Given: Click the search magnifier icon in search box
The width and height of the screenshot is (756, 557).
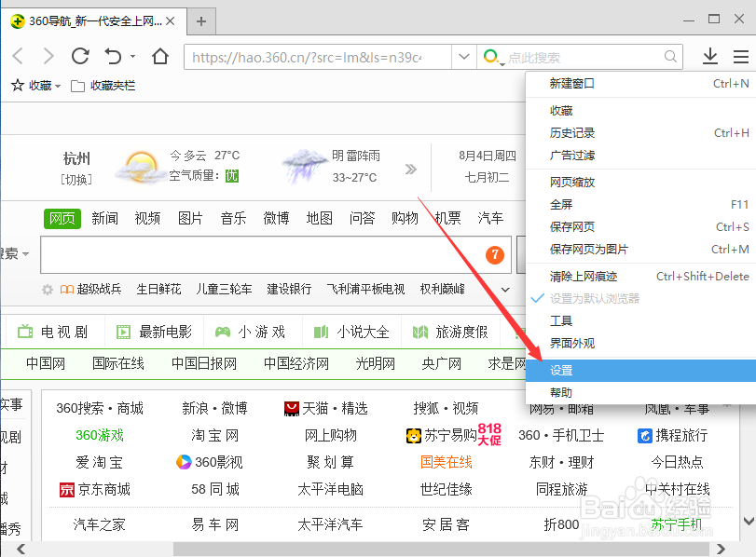Looking at the screenshot, I should 670,57.
